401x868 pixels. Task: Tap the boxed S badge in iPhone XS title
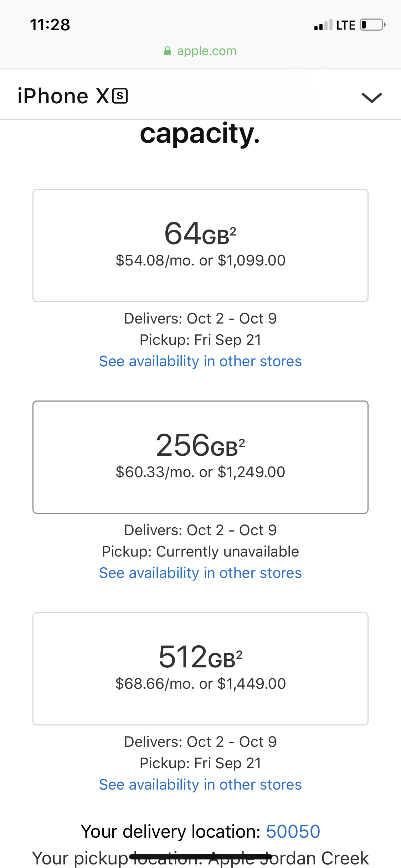pyautogui.click(x=120, y=96)
